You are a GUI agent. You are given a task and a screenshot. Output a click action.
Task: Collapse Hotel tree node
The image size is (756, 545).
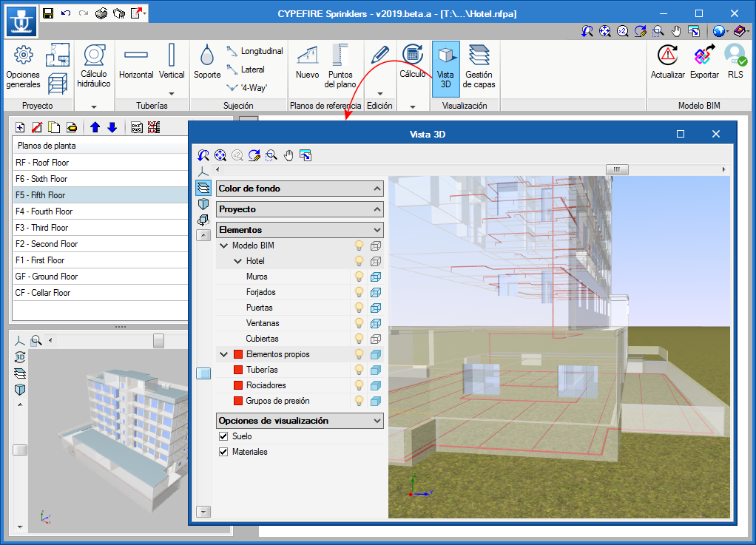pyautogui.click(x=237, y=261)
